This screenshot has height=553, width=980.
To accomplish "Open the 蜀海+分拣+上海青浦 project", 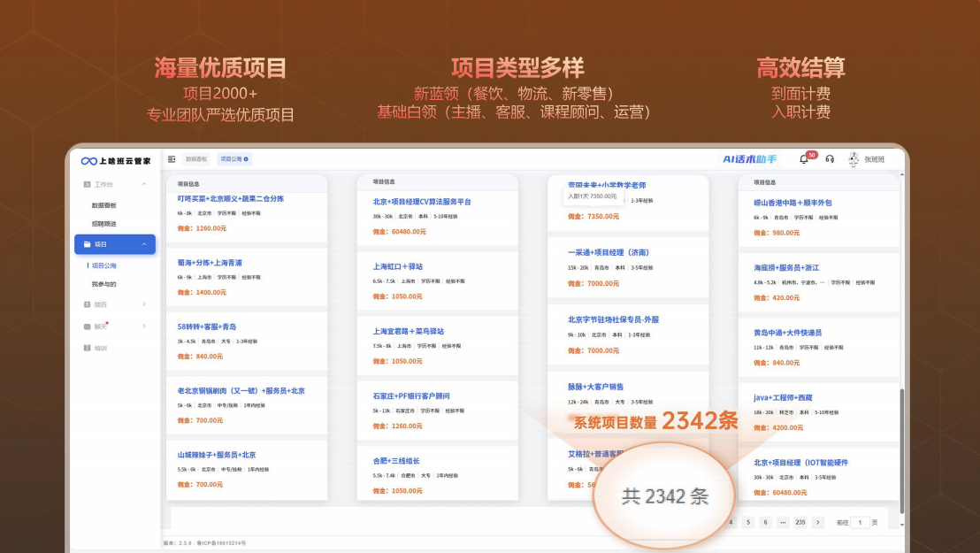I will tap(210, 263).
